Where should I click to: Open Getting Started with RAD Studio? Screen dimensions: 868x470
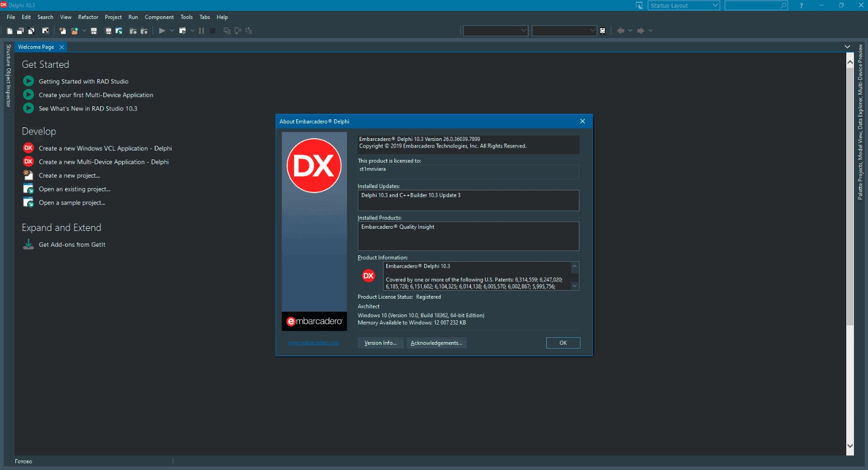pyautogui.click(x=84, y=81)
